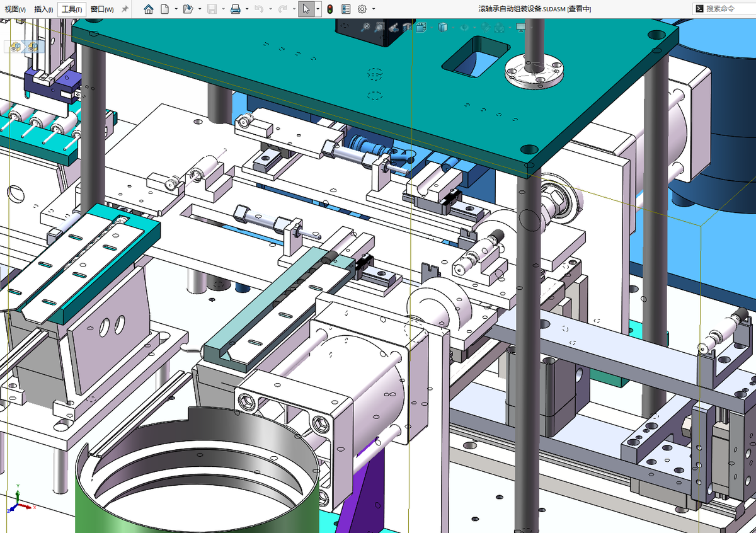Expand the Open file dropdown arrow
Screen dimensions: 756x533
point(200,9)
